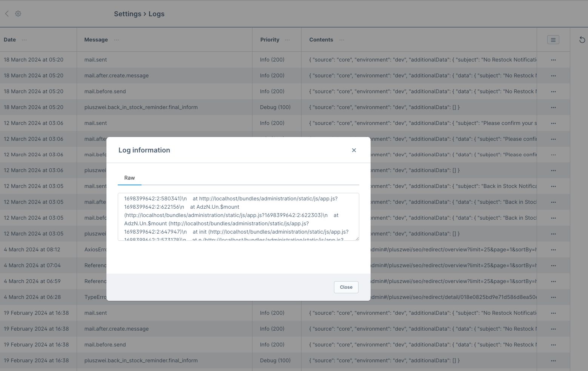The width and height of the screenshot is (588, 371).
Task: Open the Message column options menu
Action: 116,40
